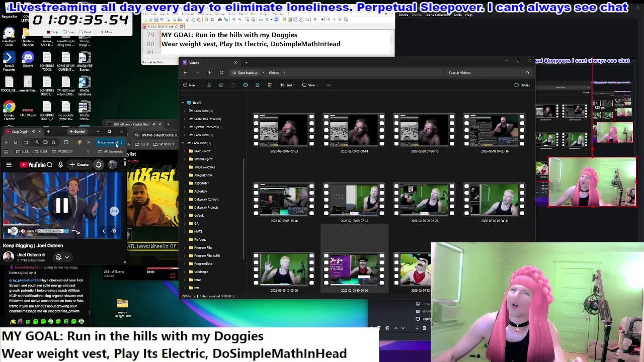Image resolution: width=644 pixels, height=362 pixels.
Task: Open YouTube player settings gear
Action: click(x=113, y=231)
